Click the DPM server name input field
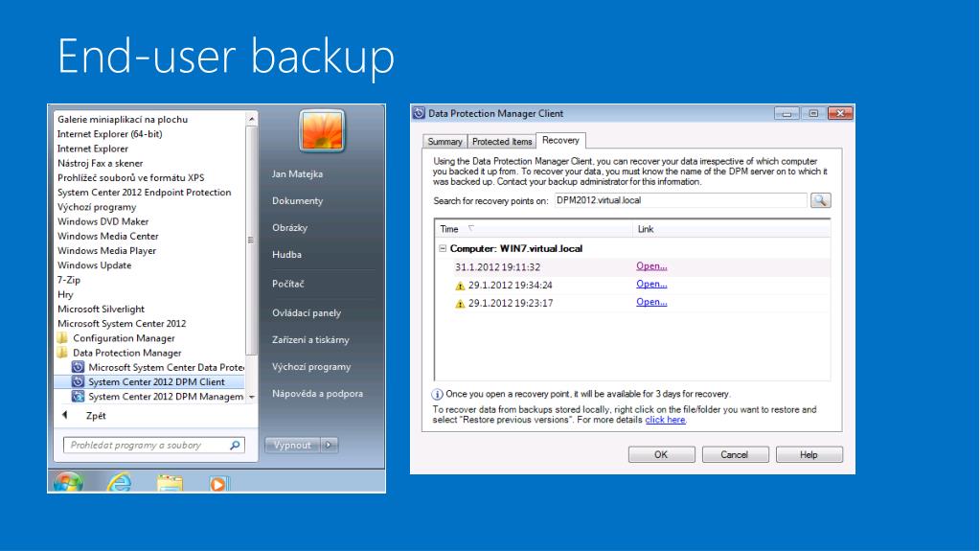This screenshot has width=980, height=551. (680, 200)
